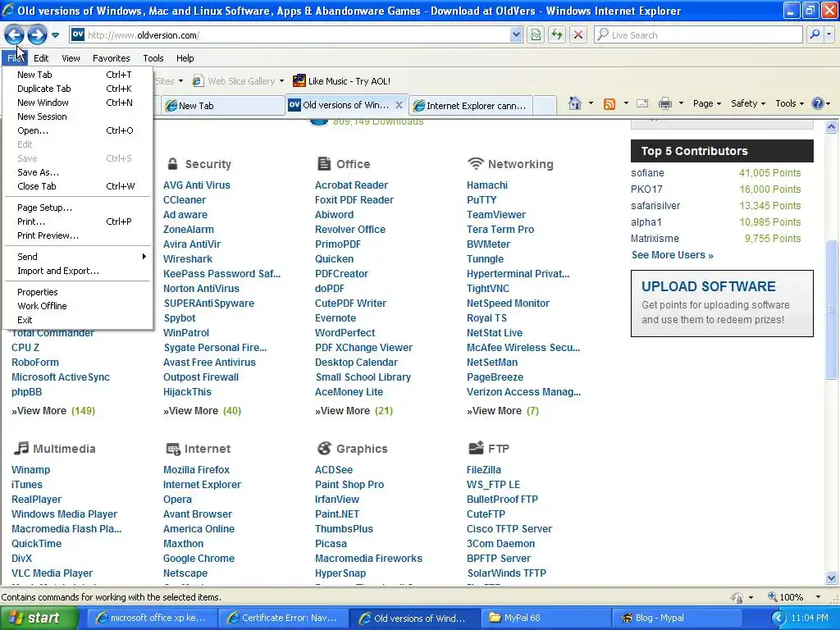
Task: Click the Print icon in command bar
Action: (x=664, y=103)
